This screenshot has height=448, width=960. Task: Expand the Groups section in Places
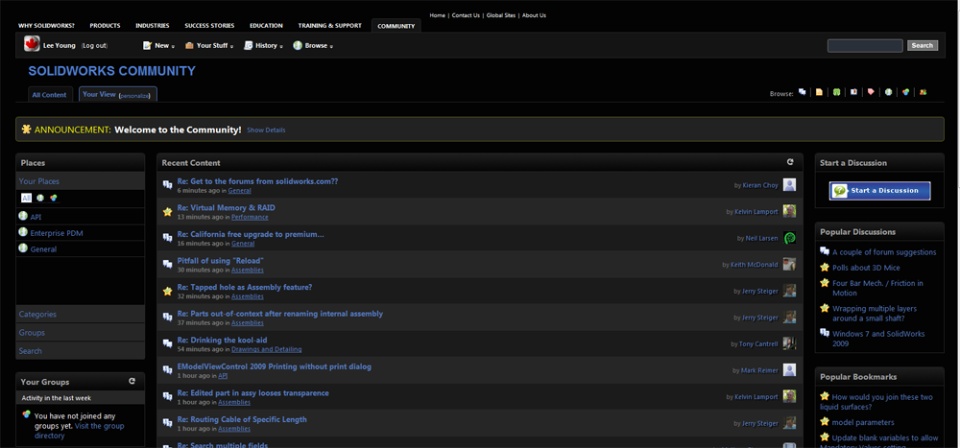[80, 332]
